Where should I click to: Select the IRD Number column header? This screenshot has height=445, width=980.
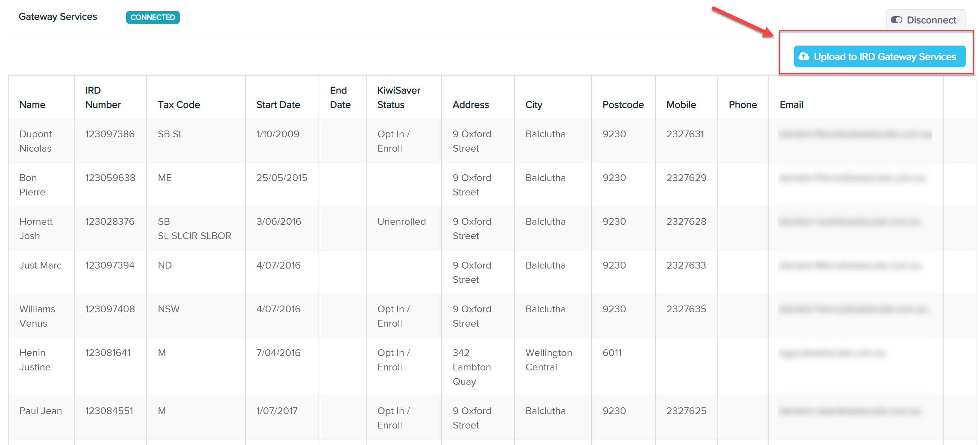(103, 98)
